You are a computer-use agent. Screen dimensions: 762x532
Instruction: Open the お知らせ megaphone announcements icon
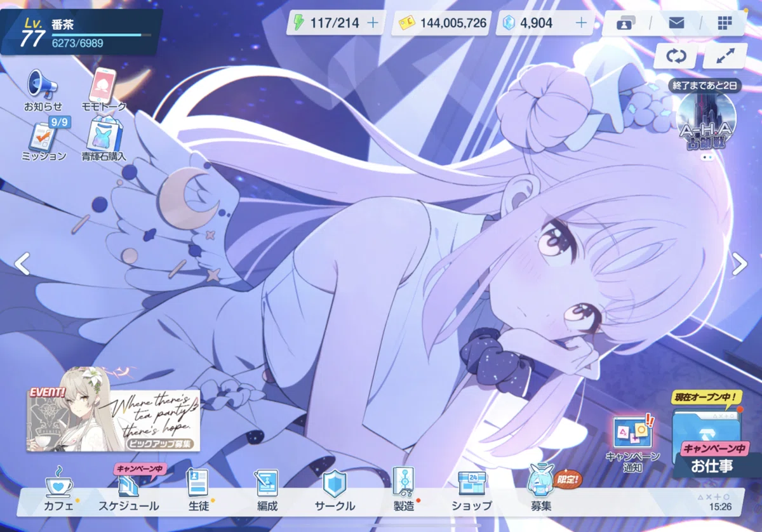point(43,90)
